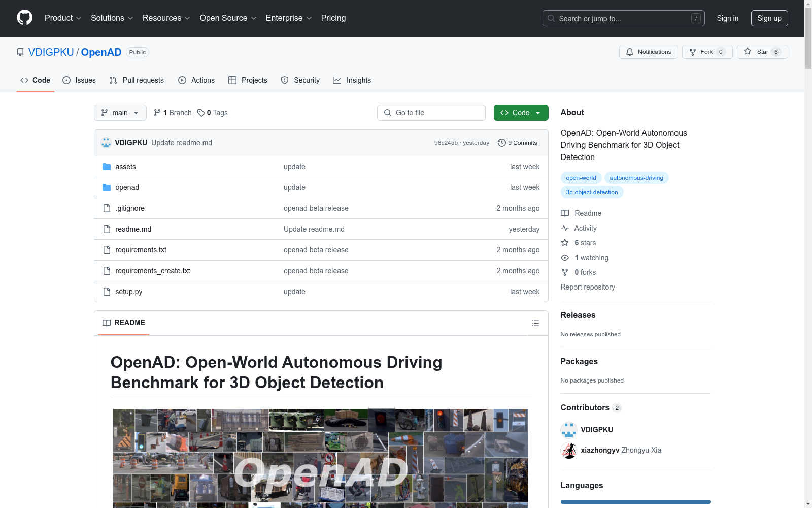Expand the Product menu
Viewport: 812px width, 508px height.
pos(63,18)
